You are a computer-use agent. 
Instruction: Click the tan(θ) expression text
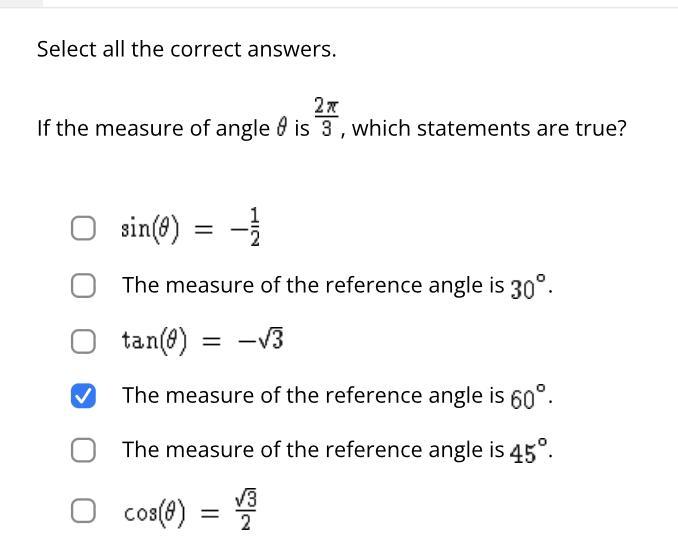pyautogui.click(x=154, y=341)
